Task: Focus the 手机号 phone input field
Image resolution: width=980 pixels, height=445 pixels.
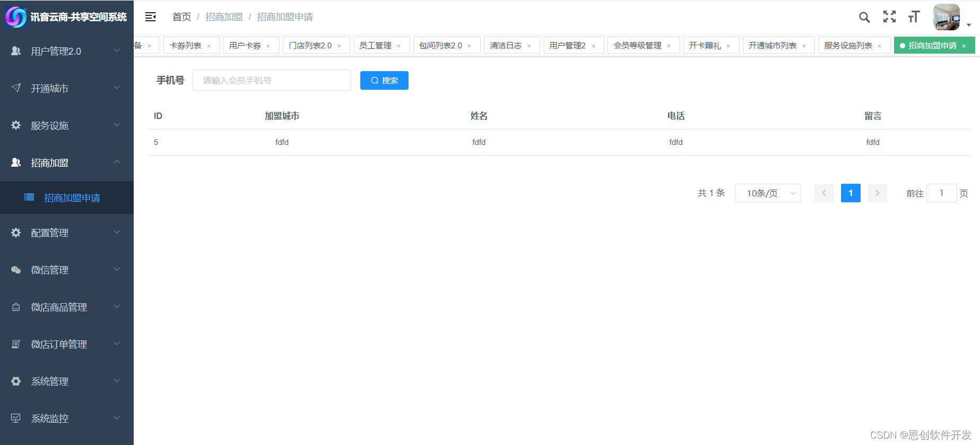Action: 272,80
